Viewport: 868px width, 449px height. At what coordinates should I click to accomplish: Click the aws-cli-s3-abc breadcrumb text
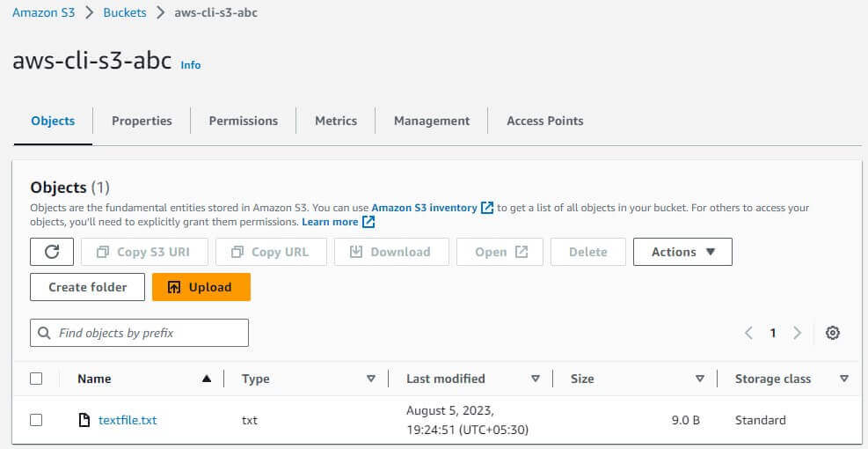(x=215, y=12)
